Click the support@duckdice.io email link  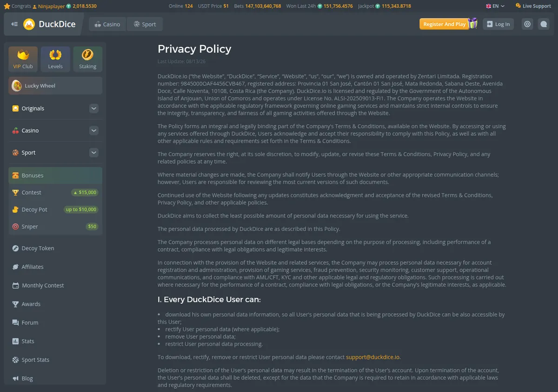pyautogui.click(x=372, y=357)
